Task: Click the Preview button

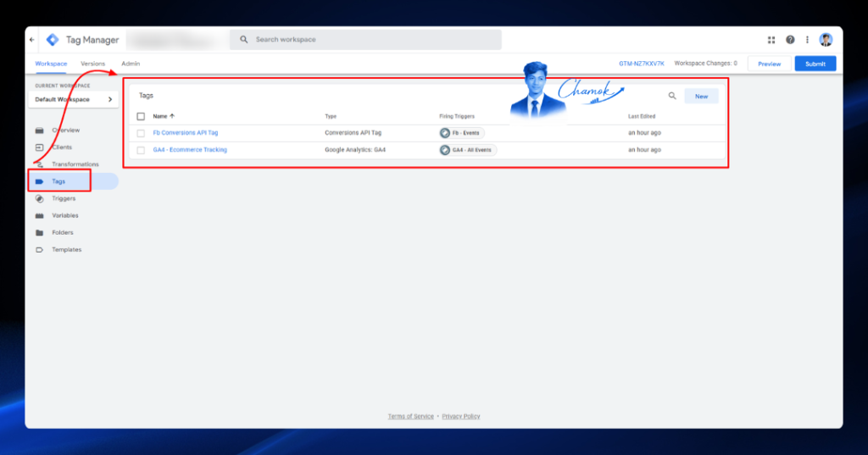Action: [x=769, y=64]
